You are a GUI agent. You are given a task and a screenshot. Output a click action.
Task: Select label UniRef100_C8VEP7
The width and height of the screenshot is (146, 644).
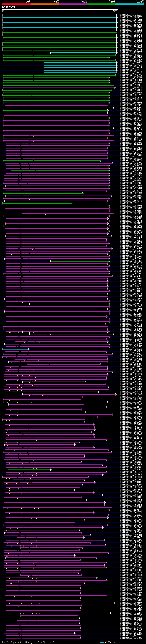(131, 603)
